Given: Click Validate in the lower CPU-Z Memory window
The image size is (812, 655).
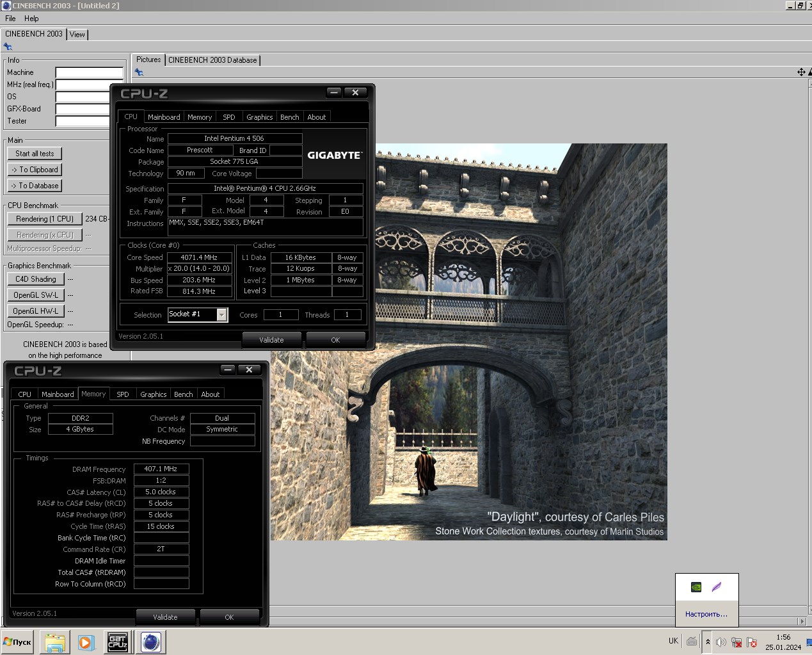Looking at the screenshot, I should (165, 617).
